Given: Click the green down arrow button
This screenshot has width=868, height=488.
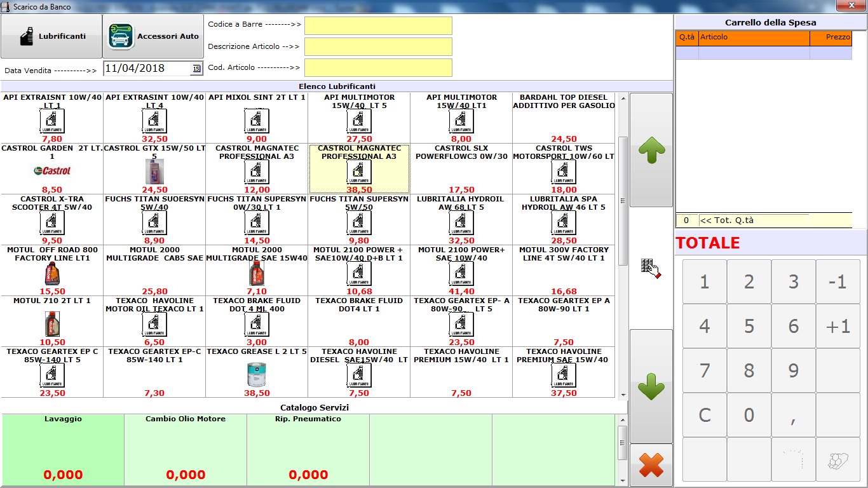Looking at the screenshot, I should point(651,386).
